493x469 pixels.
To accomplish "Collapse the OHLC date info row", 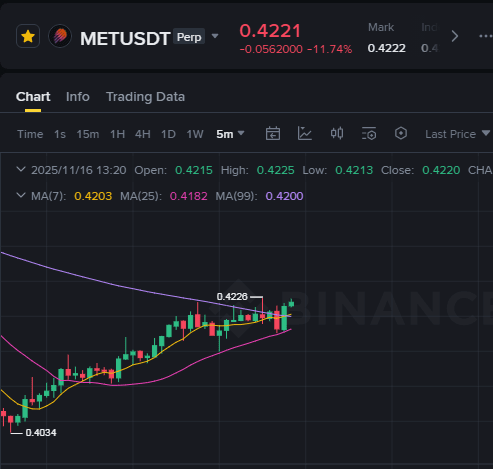I will [21, 169].
